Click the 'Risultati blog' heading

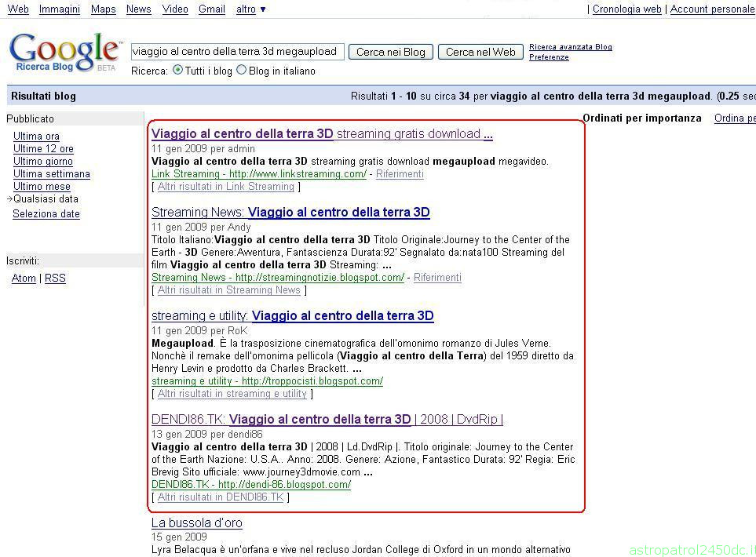point(43,96)
